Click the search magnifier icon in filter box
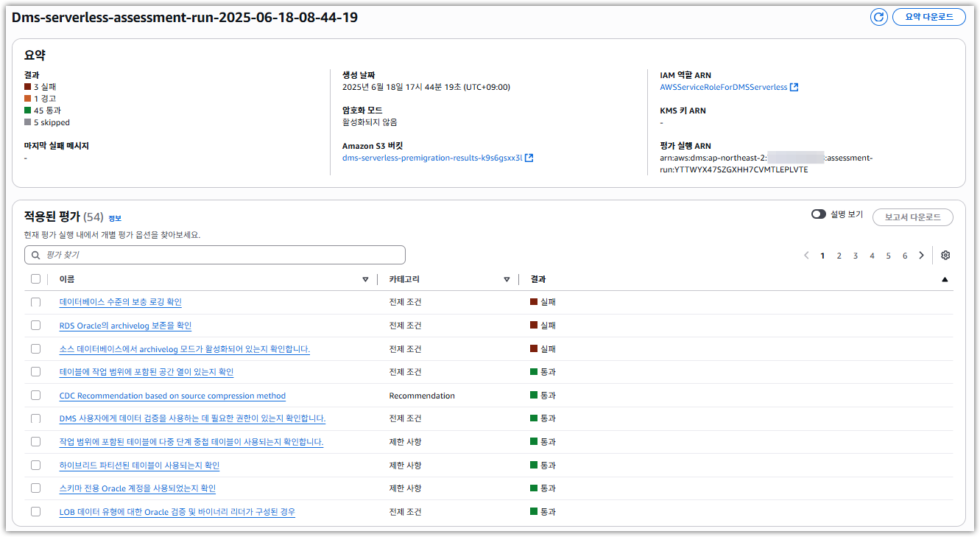 coord(35,255)
